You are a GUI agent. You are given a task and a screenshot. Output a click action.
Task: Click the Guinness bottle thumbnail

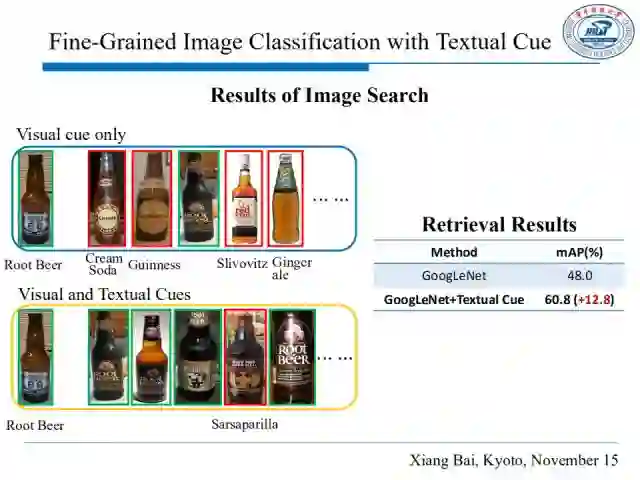coord(151,198)
